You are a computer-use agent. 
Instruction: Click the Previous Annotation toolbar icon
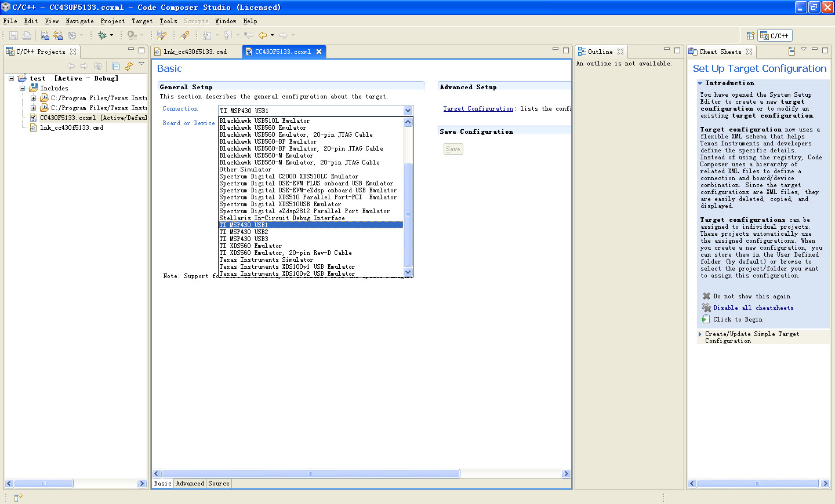coord(228,35)
